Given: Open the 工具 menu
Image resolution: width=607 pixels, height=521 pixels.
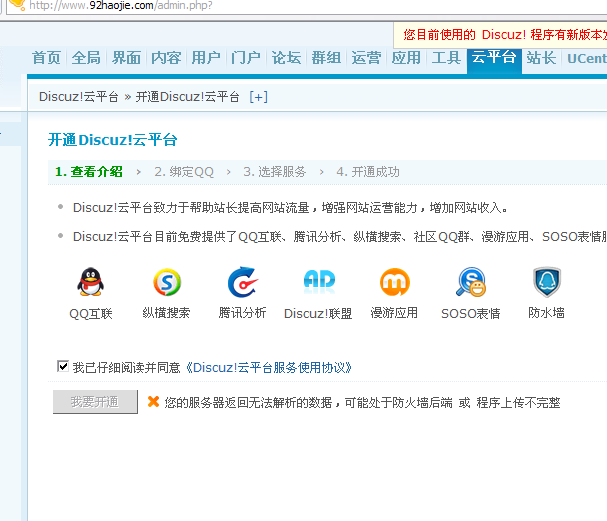Looking at the screenshot, I should 446,58.
